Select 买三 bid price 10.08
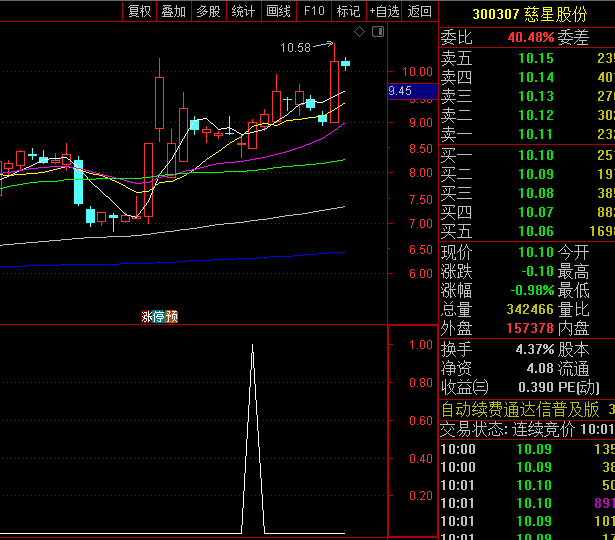The width and height of the screenshot is (615, 540). [536, 193]
